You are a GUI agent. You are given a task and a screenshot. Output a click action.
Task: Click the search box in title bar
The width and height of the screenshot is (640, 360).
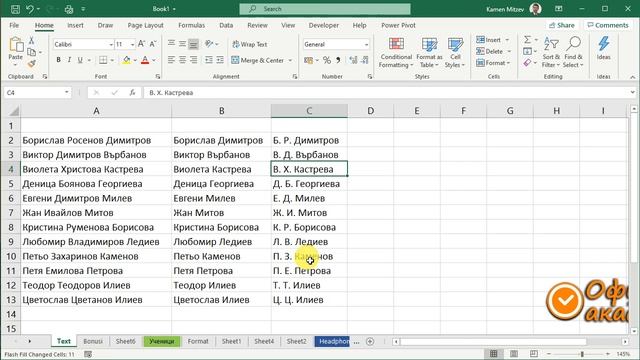325,9
